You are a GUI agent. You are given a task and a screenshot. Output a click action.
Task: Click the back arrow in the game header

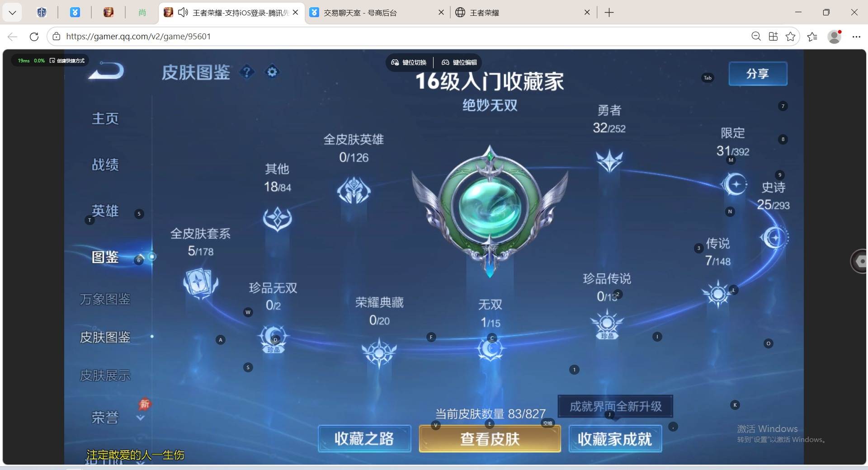coord(106,71)
